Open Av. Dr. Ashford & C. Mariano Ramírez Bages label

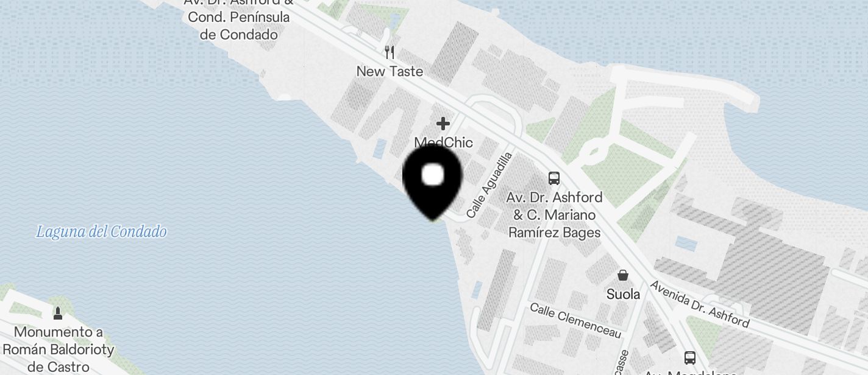coord(555,215)
